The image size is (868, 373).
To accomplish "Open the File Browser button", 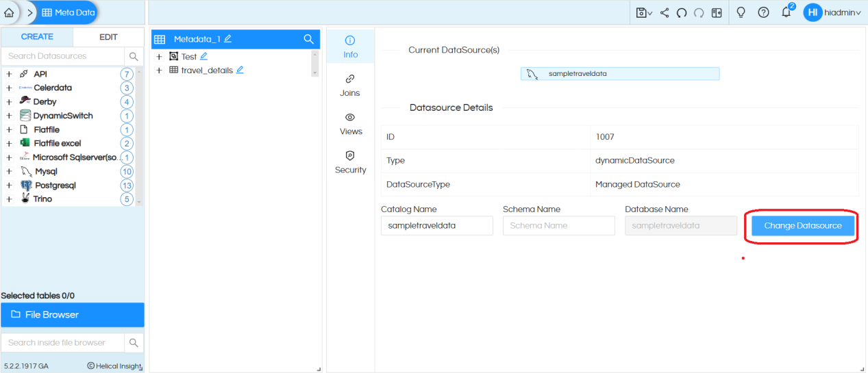I will tap(73, 315).
